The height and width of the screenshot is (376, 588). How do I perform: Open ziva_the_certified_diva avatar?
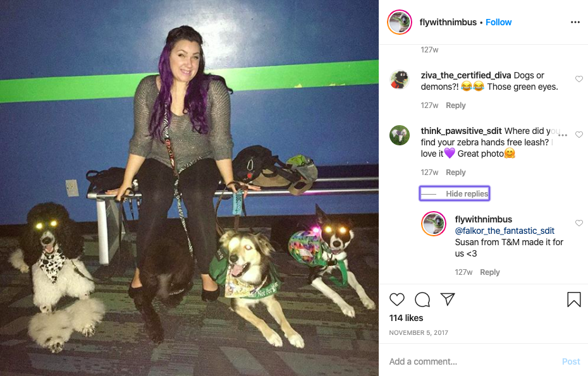tap(400, 80)
